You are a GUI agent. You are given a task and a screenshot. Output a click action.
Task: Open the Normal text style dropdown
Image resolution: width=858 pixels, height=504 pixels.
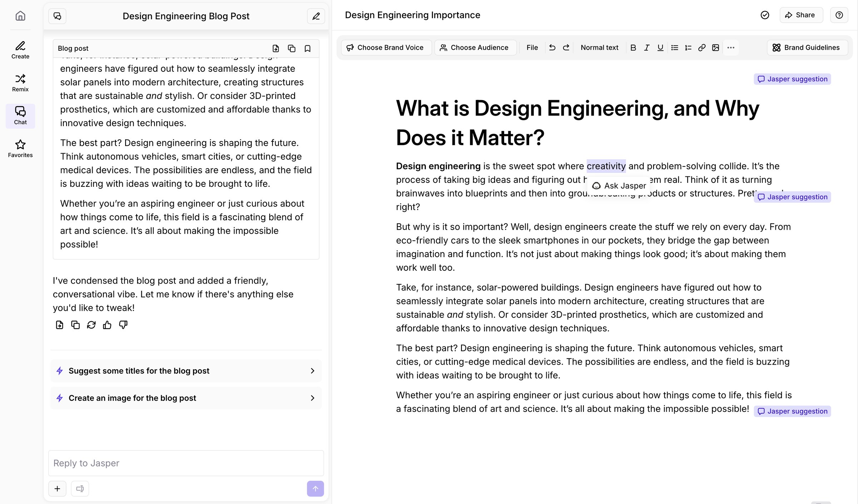600,48
